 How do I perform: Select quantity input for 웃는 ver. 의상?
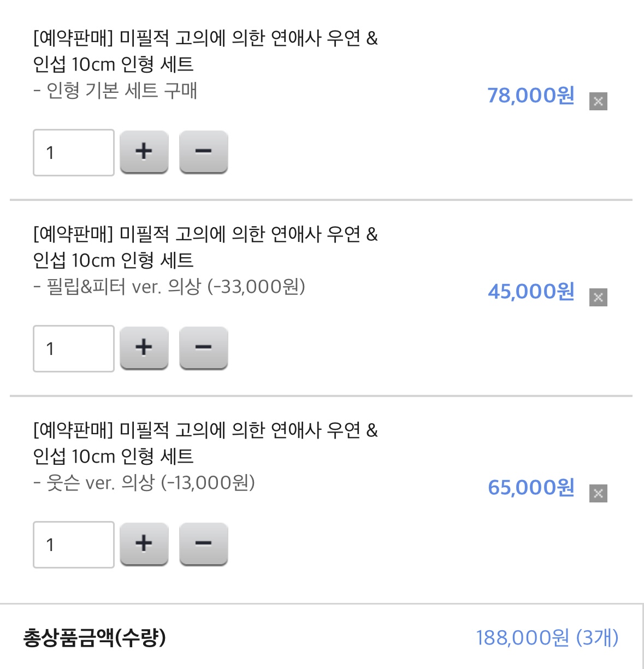[74, 544]
